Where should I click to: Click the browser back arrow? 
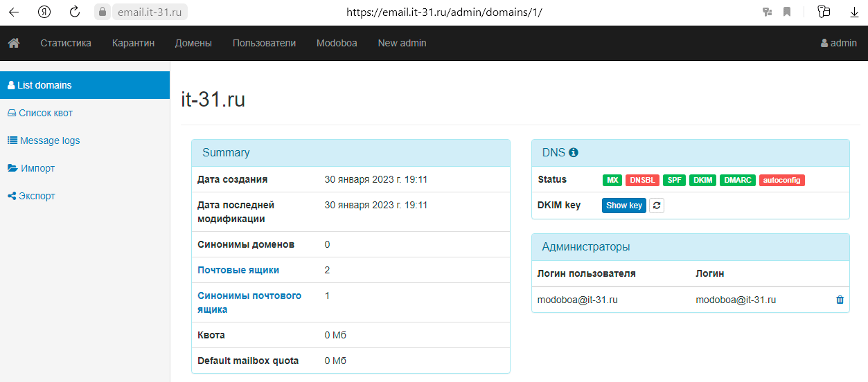[x=13, y=12]
